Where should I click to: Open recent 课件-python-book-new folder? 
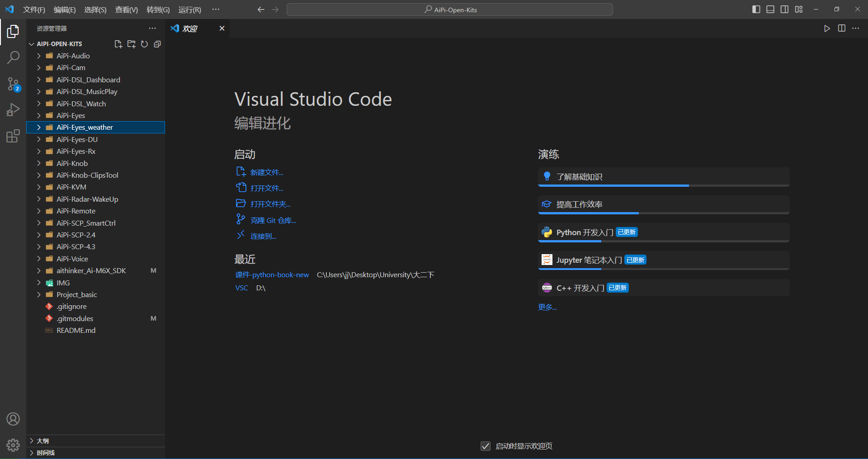pos(272,275)
